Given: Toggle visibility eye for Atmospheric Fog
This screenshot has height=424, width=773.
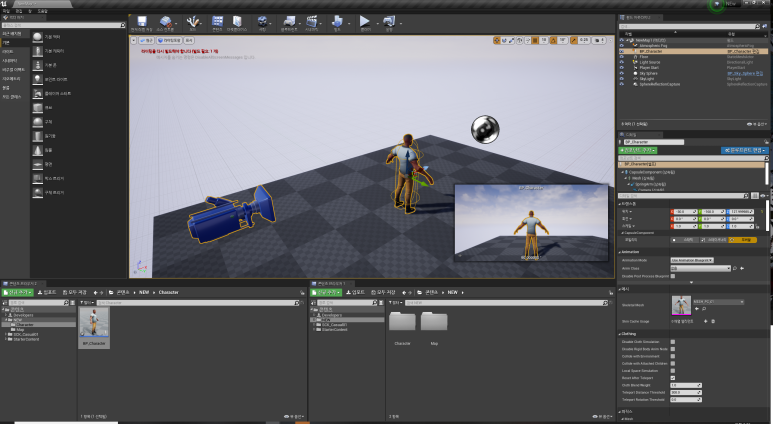Looking at the screenshot, I should 622,46.
